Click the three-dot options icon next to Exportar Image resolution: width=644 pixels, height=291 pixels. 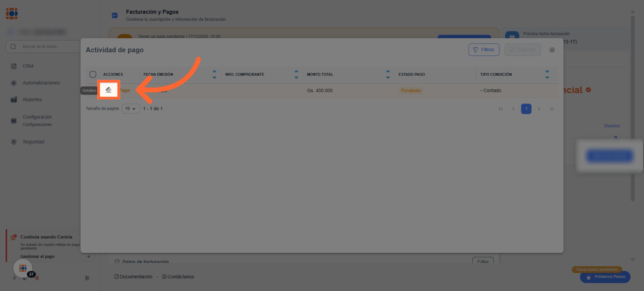[552, 50]
